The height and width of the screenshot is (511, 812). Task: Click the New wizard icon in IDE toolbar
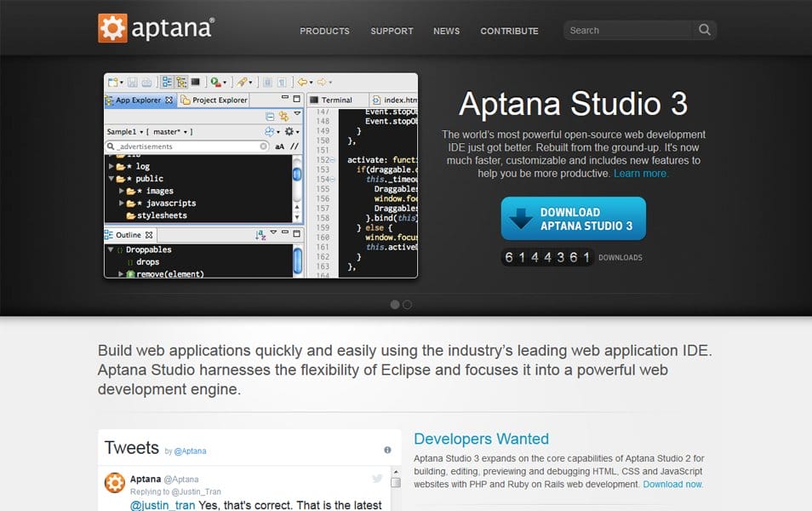113,82
